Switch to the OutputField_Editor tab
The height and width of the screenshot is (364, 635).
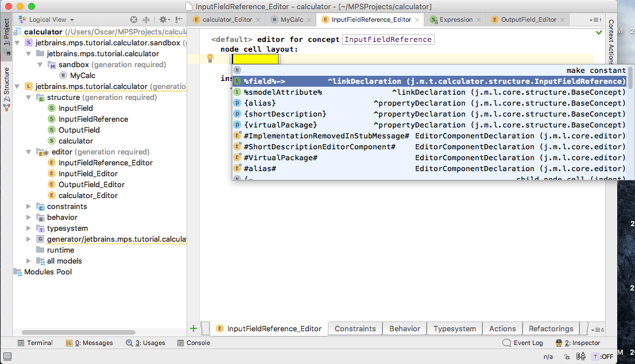(528, 20)
